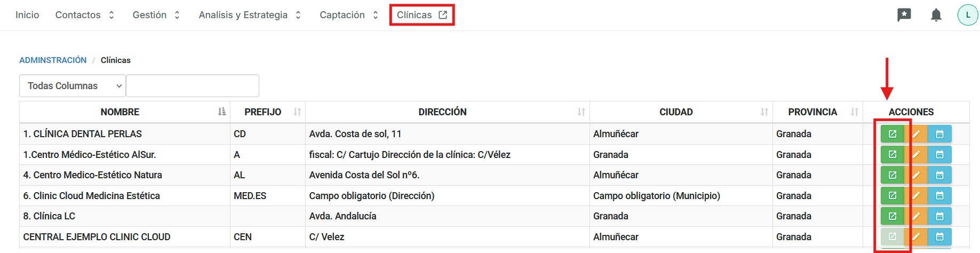Viewport: 980px width, 253px height.
Task: Open the user avatar "L" menu
Action: tap(968, 15)
